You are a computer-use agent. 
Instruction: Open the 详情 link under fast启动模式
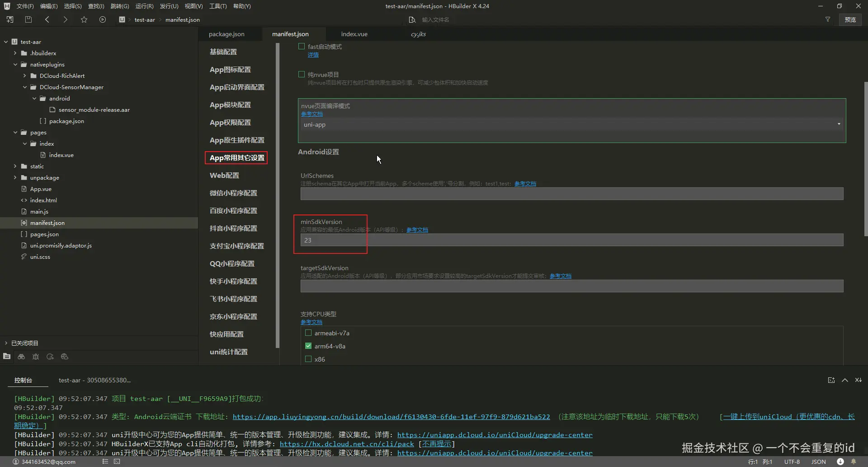(x=313, y=55)
